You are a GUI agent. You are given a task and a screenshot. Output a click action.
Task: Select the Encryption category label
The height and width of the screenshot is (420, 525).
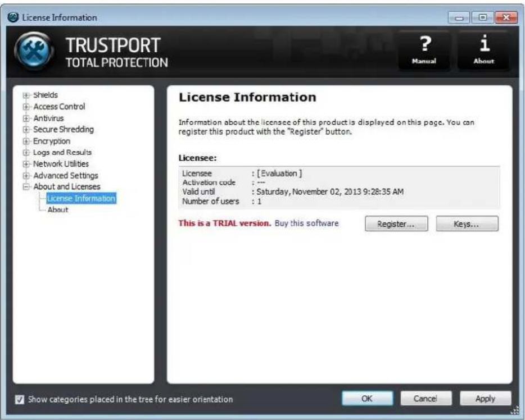coord(52,141)
